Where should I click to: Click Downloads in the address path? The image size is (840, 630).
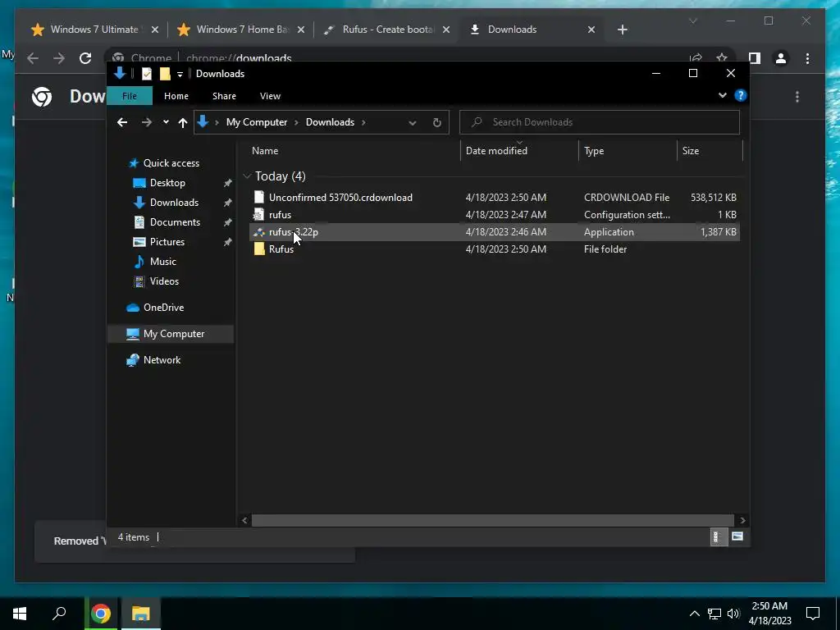point(330,122)
